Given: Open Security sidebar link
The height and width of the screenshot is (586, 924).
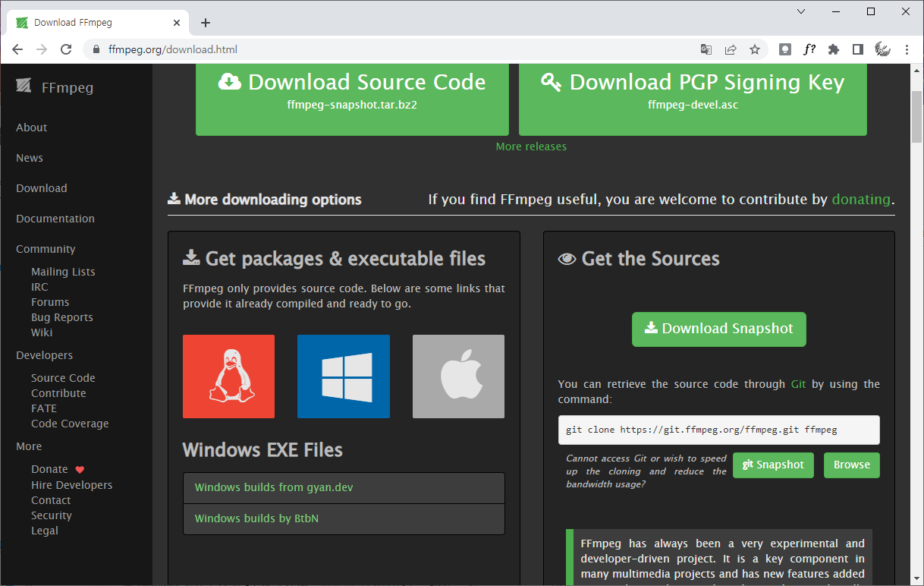Looking at the screenshot, I should point(52,515).
